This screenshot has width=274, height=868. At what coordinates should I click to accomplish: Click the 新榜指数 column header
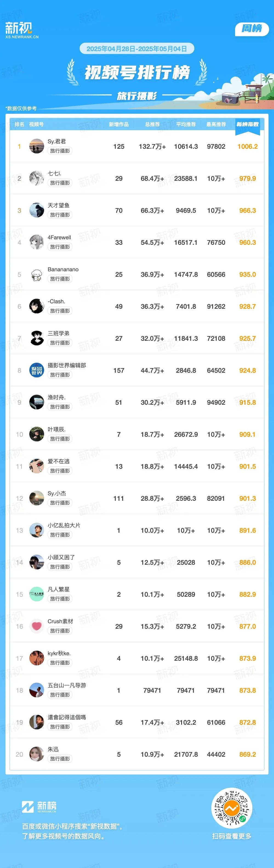tap(247, 124)
